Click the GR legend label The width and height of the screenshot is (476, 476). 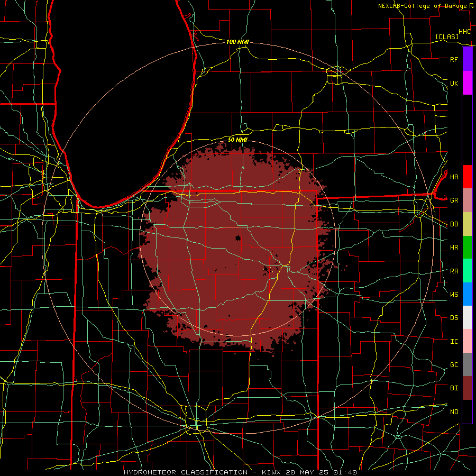pyautogui.click(x=454, y=200)
